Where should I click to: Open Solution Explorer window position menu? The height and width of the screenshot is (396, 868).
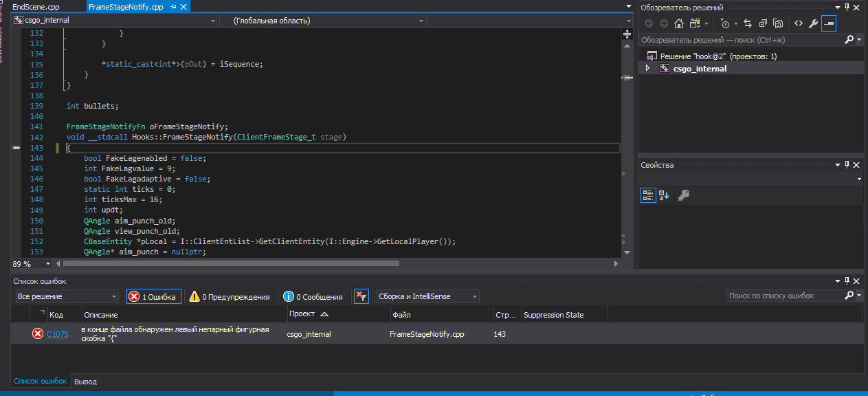tap(838, 7)
